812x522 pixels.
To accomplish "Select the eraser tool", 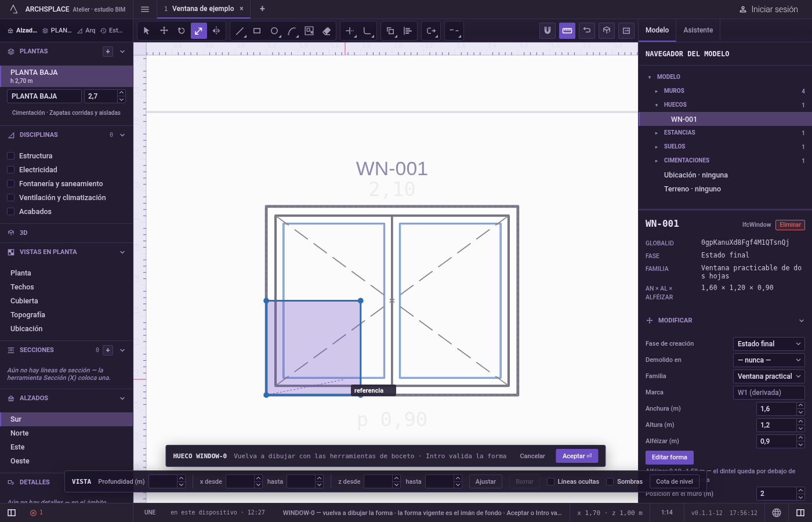I will [x=327, y=31].
